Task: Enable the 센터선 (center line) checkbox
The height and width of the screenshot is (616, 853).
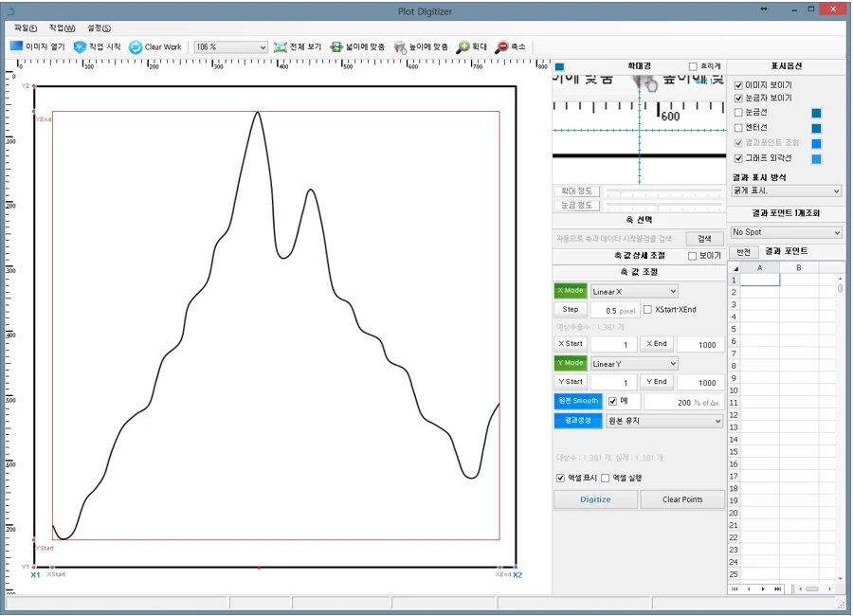Action: click(738, 128)
